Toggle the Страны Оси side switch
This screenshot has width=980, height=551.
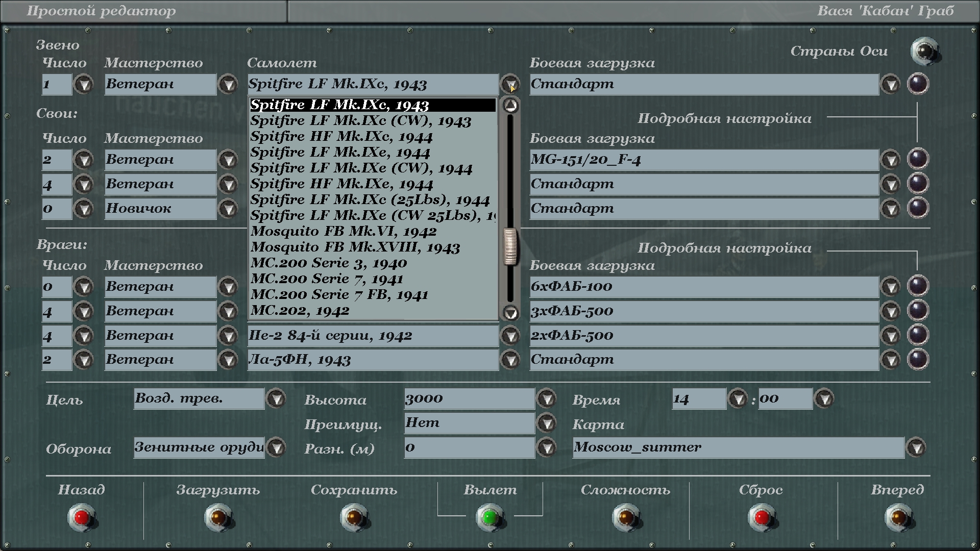click(x=924, y=51)
